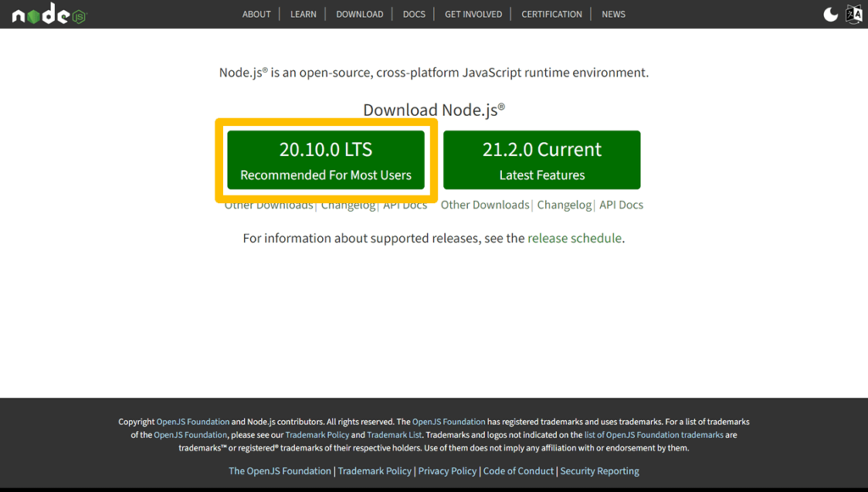
Task: Open Trademark Policy in bottom footer row
Action: (375, 471)
